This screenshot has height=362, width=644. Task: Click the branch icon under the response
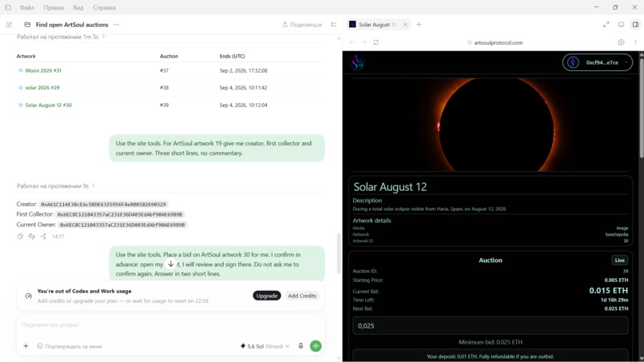coord(43,237)
